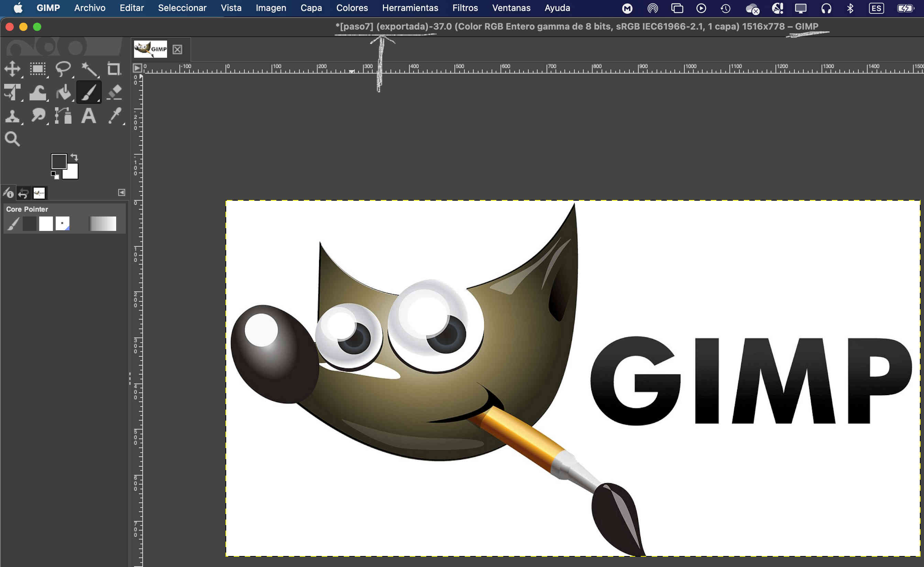The image size is (924, 567).
Task: Select the Move tool
Action: click(x=12, y=69)
